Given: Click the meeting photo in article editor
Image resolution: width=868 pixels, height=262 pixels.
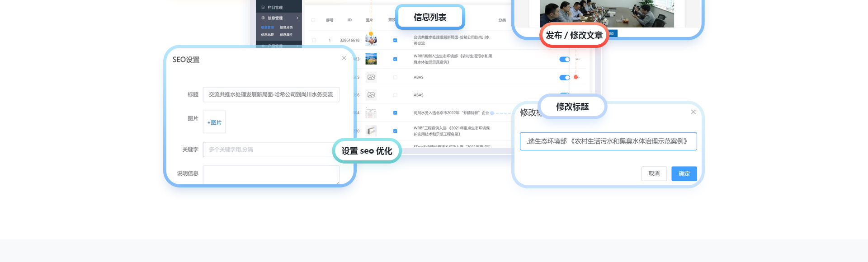Looking at the screenshot, I should (607, 14).
